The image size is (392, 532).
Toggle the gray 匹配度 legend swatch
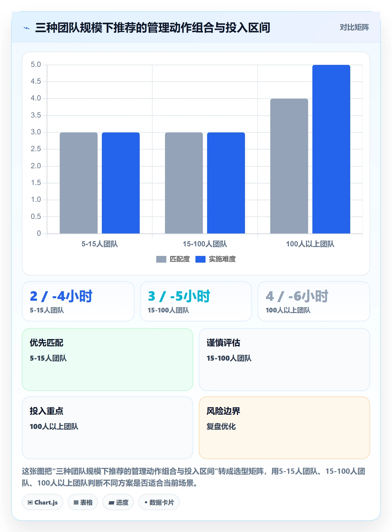point(161,259)
